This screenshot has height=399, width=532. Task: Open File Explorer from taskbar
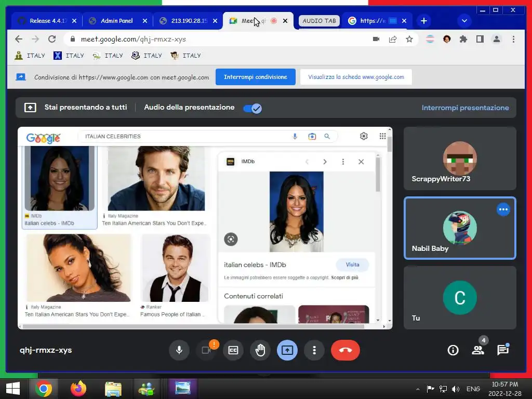[x=113, y=389]
